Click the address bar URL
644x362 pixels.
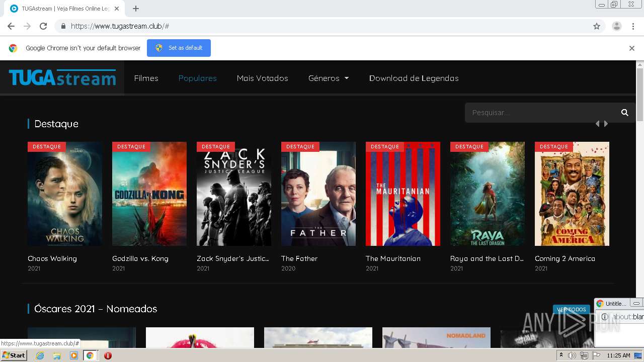(x=120, y=26)
